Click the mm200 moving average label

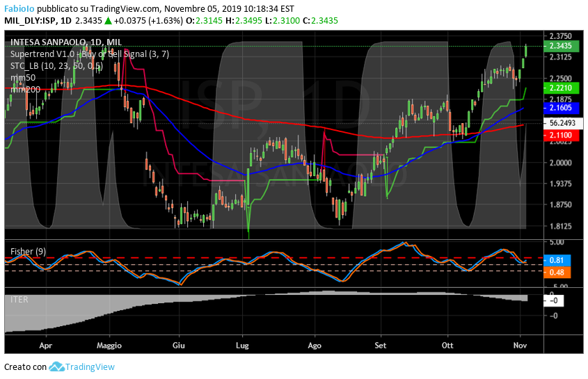click(24, 89)
